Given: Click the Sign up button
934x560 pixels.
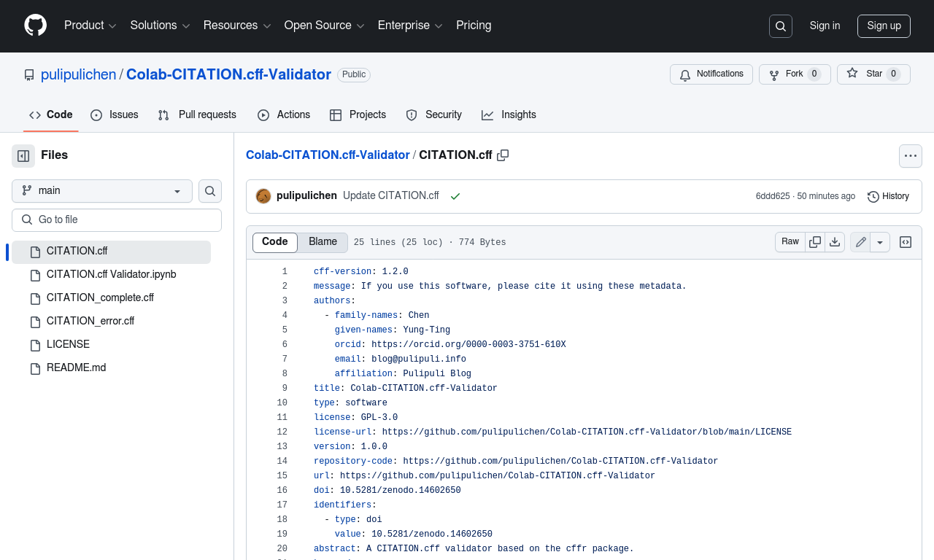Looking at the screenshot, I should pyautogui.click(x=884, y=26).
